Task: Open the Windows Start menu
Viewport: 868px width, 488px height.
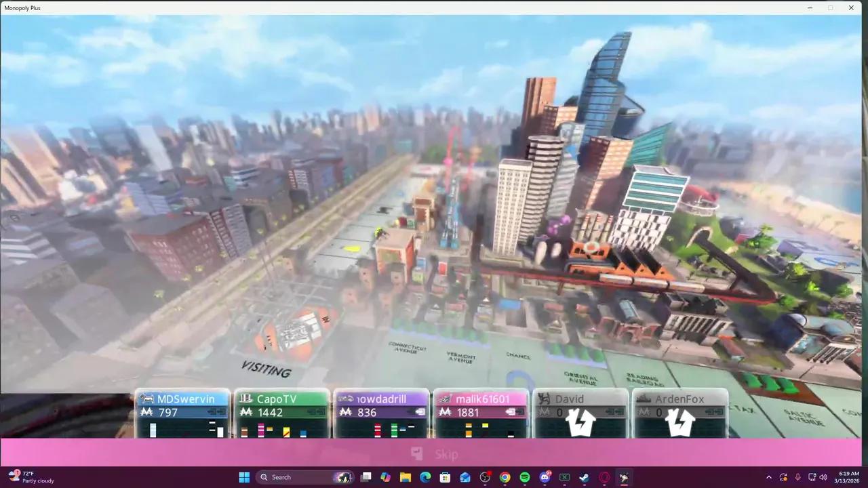Action: 244,477
